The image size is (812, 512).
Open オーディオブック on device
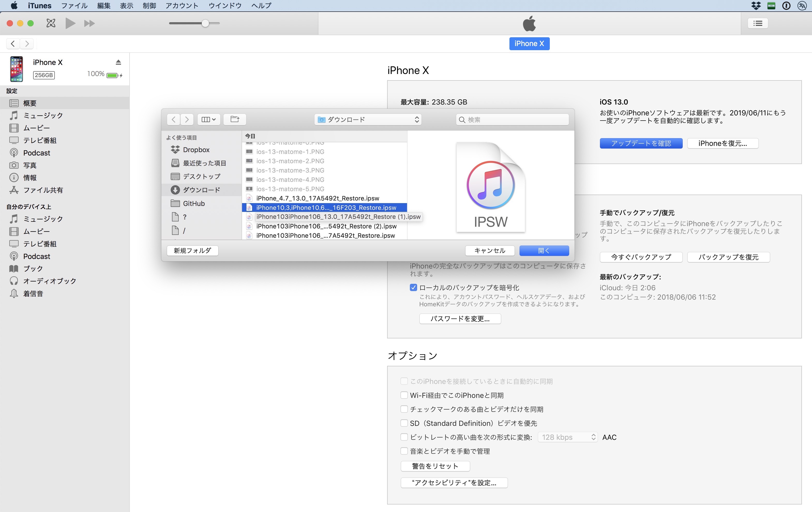pyautogui.click(x=65, y=281)
